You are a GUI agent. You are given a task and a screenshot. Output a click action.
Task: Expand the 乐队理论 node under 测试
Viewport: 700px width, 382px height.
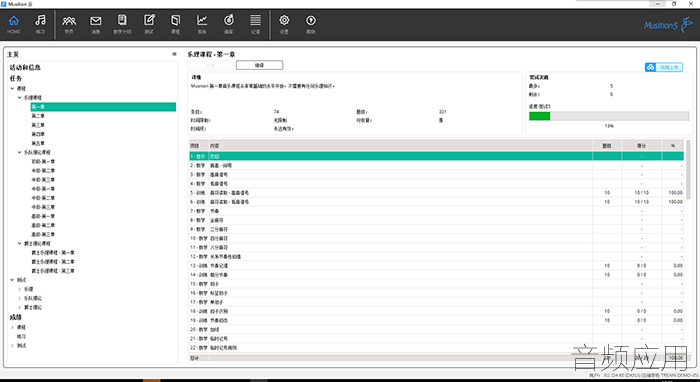click(19, 298)
